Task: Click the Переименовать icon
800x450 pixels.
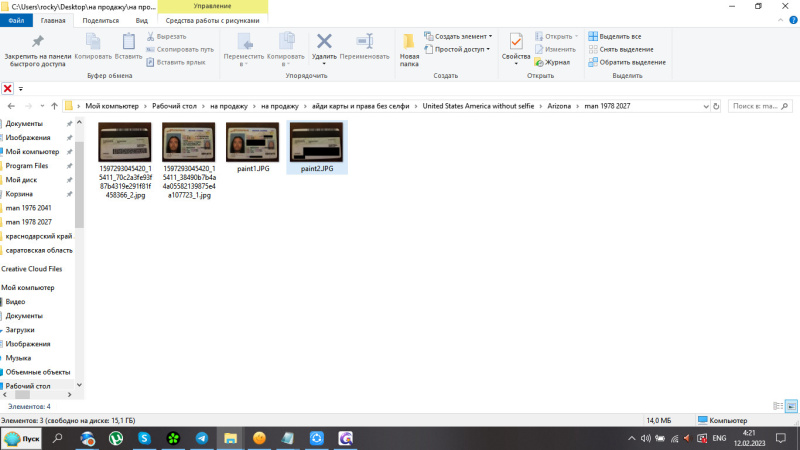Action: click(364, 41)
